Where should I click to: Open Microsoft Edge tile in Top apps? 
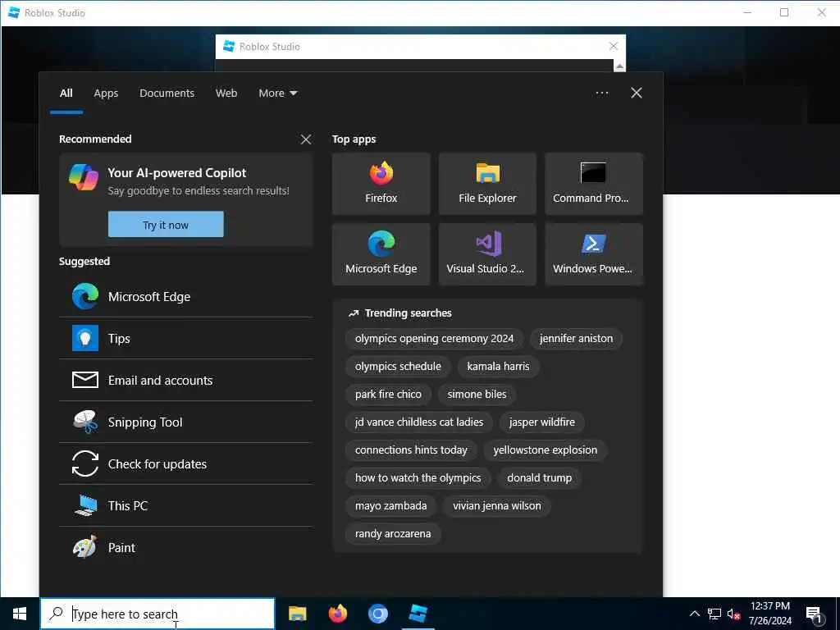[x=381, y=254]
